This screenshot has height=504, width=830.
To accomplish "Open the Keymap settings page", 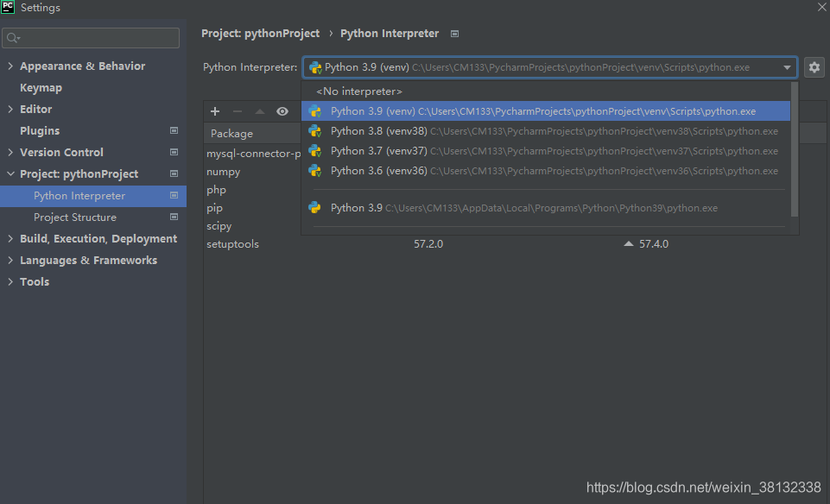I will pyautogui.click(x=41, y=88).
